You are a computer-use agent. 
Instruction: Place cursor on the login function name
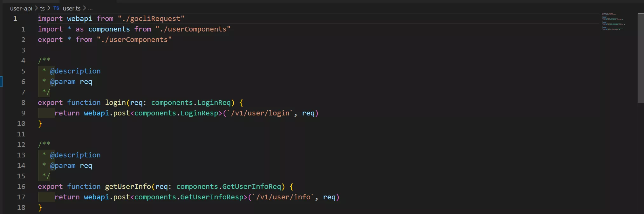(115, 103)
